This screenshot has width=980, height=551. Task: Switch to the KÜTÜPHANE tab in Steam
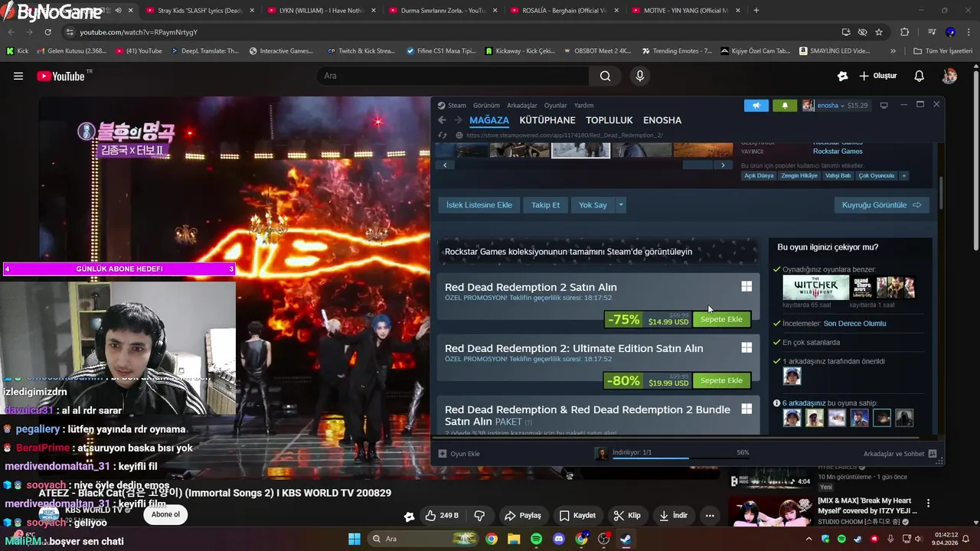tap(547, 120)
